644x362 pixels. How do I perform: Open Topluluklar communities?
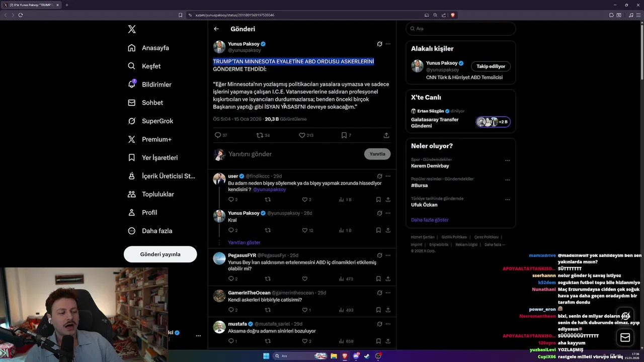(151, 194)
